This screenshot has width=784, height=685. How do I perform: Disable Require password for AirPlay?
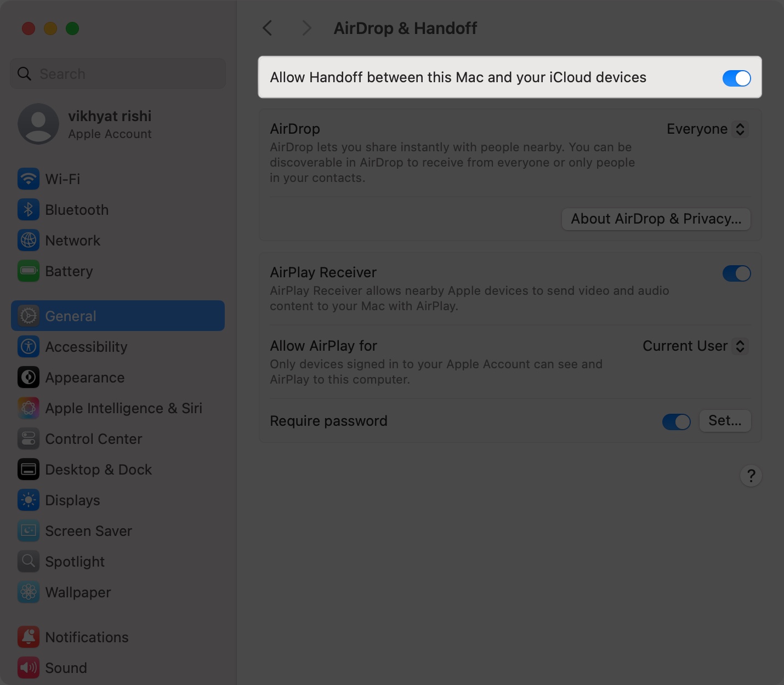coord(676,421)
